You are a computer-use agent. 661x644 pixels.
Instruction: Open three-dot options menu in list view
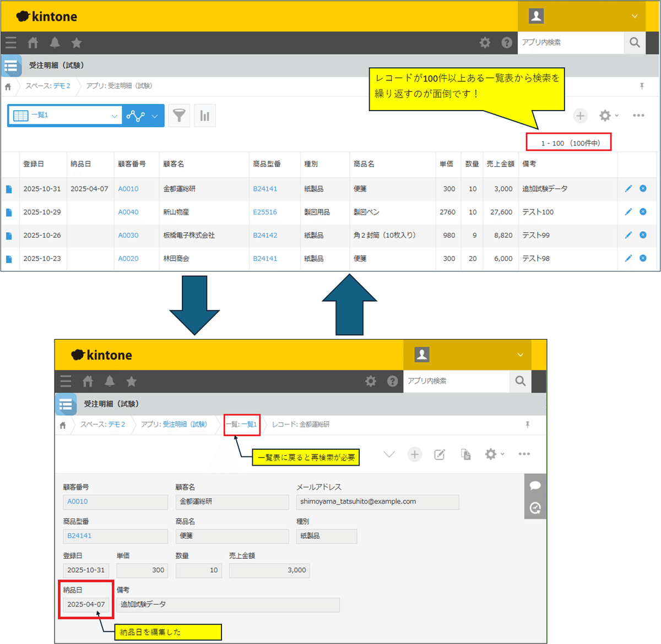pos(638,116)
